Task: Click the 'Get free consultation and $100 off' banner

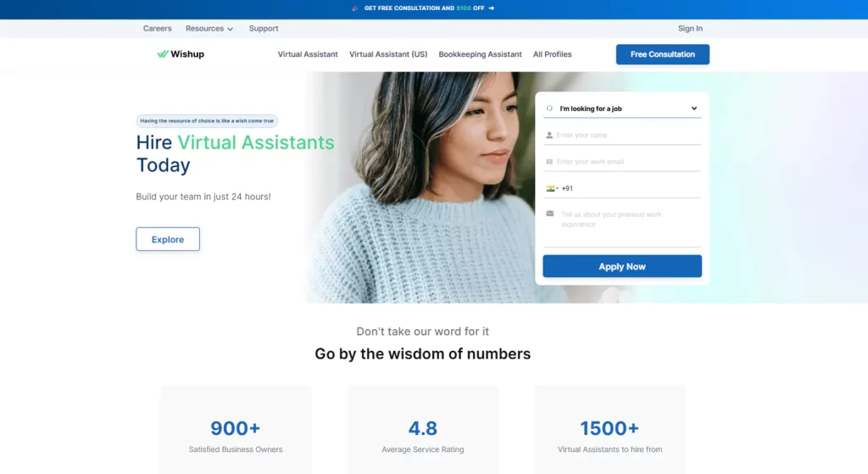Action: pos(424,8)
